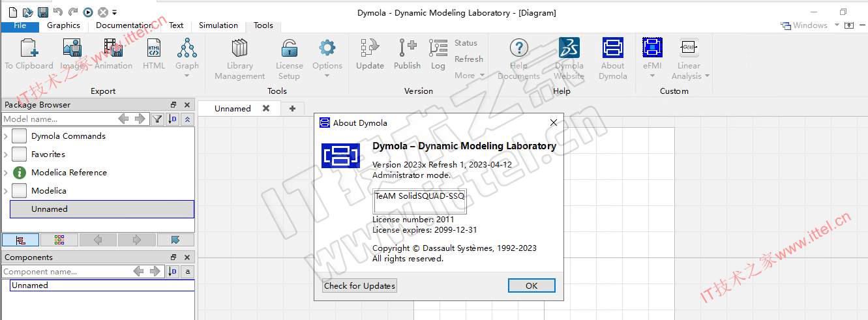
Task: Click the Component name search field
Action: 65,271
